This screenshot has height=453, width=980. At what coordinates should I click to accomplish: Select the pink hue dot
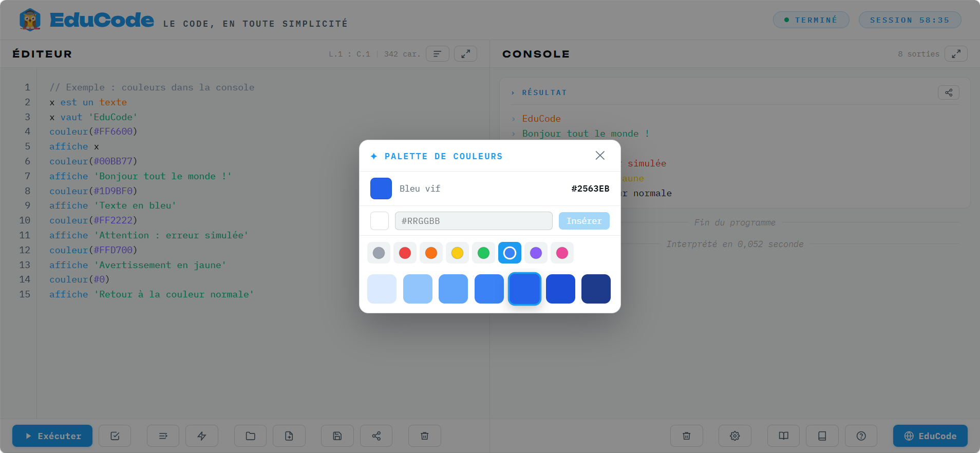562,253
